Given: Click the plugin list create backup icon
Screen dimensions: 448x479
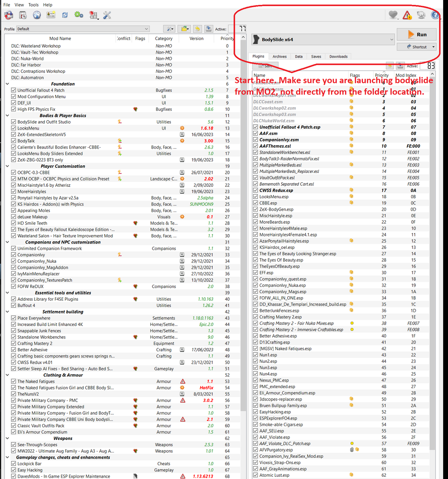Looking at the screenshot, I should [x=400, y=65].
